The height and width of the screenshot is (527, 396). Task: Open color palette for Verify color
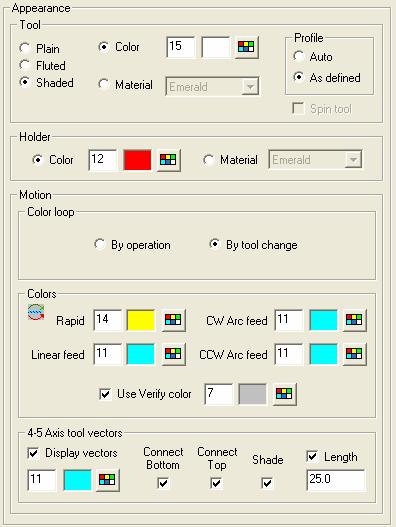click(284, 394)
